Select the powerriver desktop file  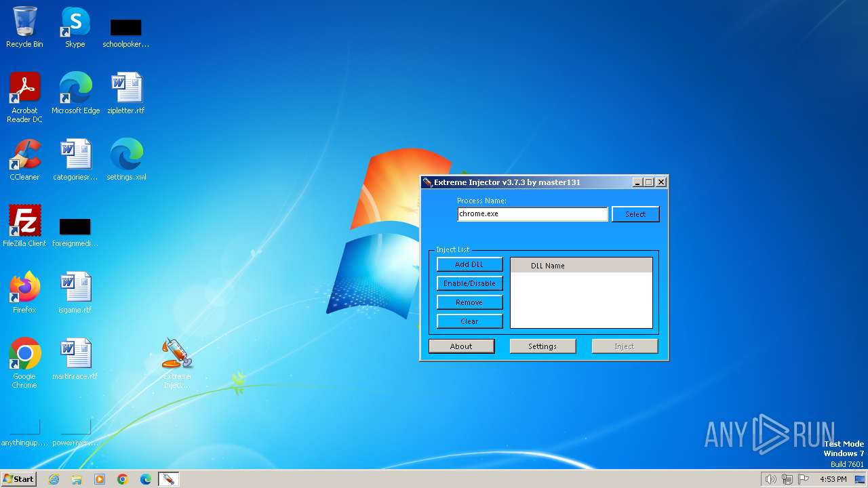click(x=75, y=433)
